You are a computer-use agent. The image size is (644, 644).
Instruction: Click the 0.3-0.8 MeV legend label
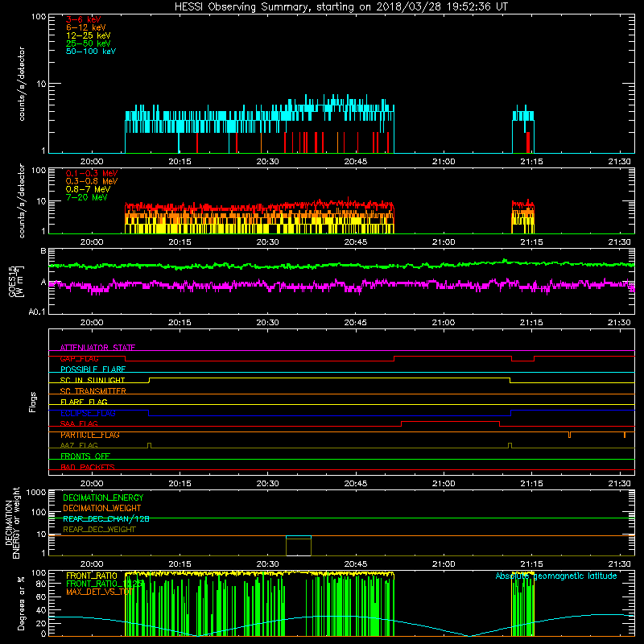click(x=92, y=181)
